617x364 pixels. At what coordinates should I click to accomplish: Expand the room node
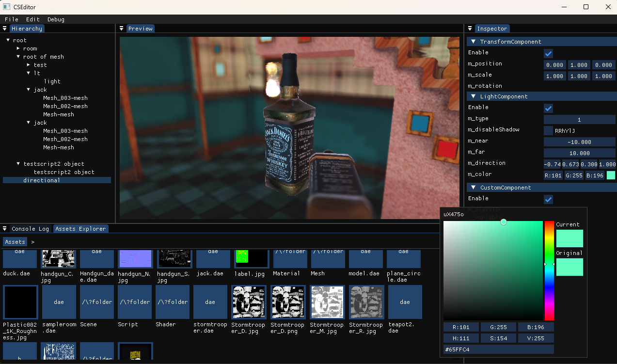point(18,48)
